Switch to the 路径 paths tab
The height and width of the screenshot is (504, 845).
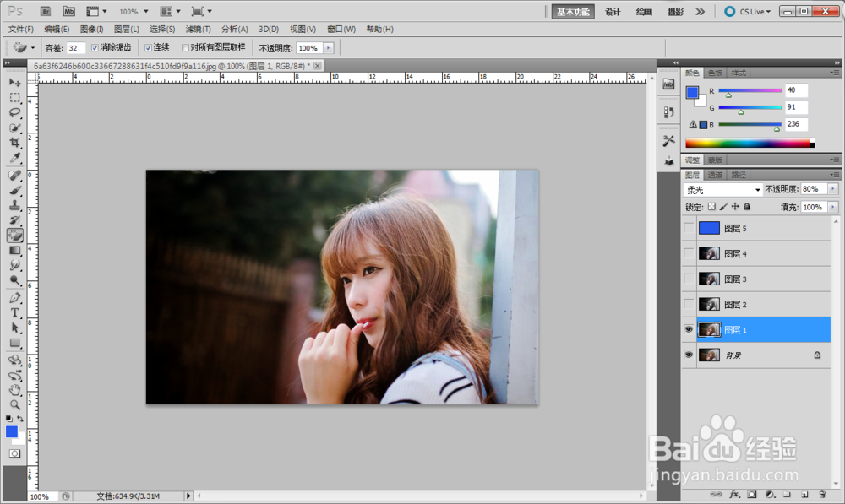pyautogui.click(x=739, y=175)
